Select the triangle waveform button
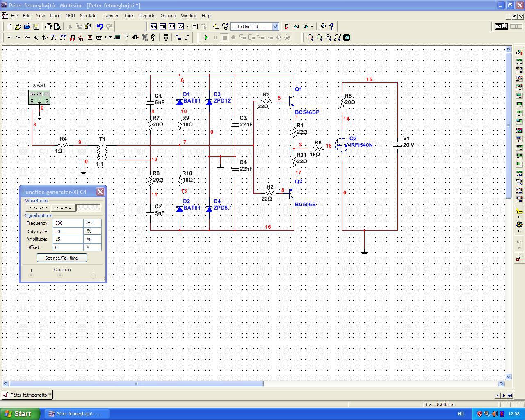 coord(63,208)
